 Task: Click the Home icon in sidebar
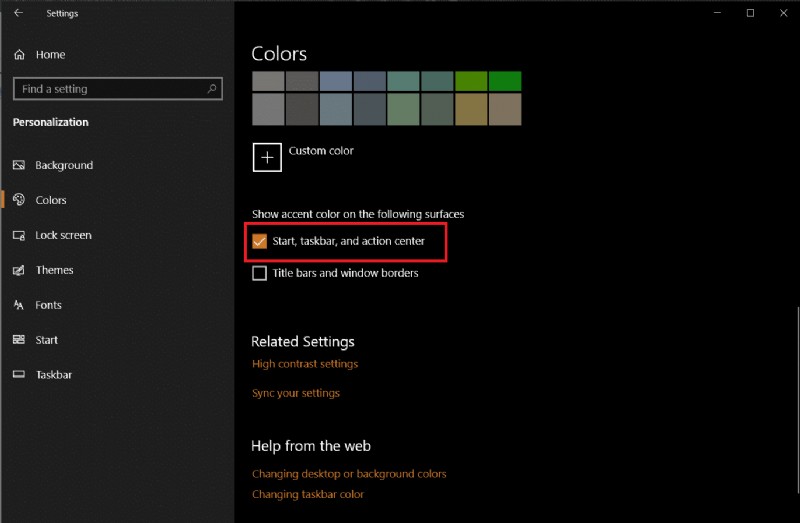point(19,55)
